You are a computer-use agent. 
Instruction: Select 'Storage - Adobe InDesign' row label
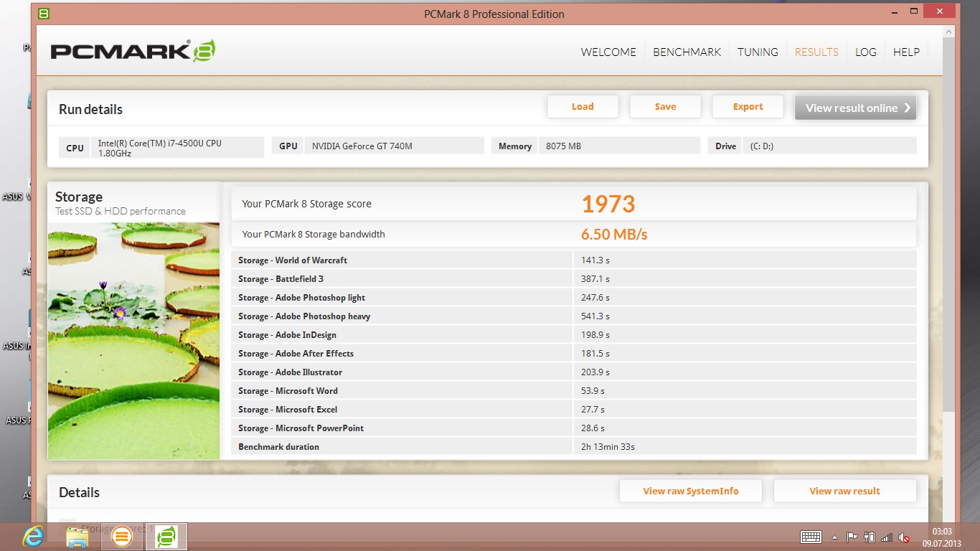287,334
